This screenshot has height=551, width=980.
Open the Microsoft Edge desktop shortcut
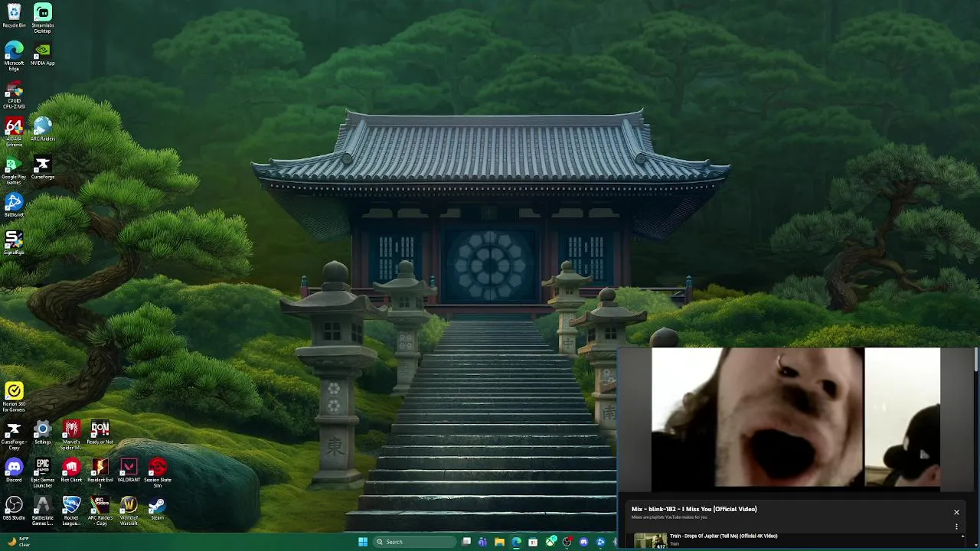click(x=14, y=57)
